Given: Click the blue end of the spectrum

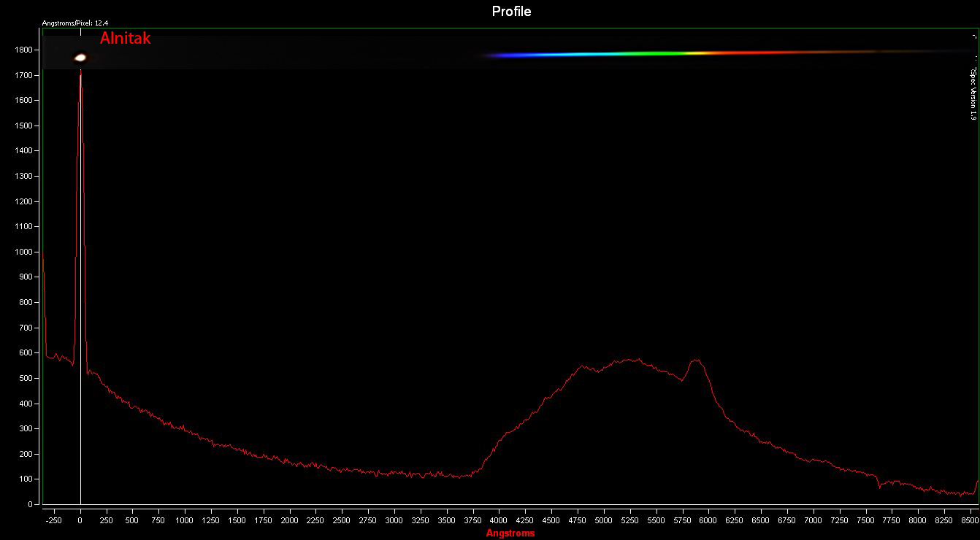Looking at the screenshot, I should [x=504, y=53].
